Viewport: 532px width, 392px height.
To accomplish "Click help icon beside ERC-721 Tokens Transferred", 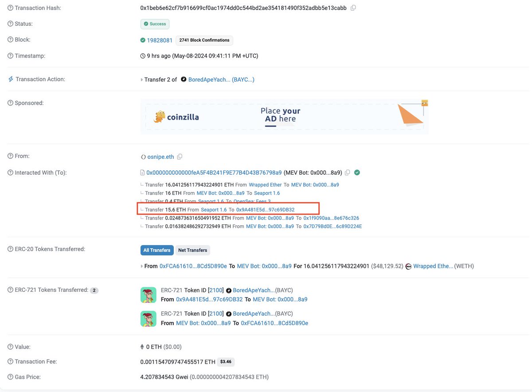I will click(11, 290).
